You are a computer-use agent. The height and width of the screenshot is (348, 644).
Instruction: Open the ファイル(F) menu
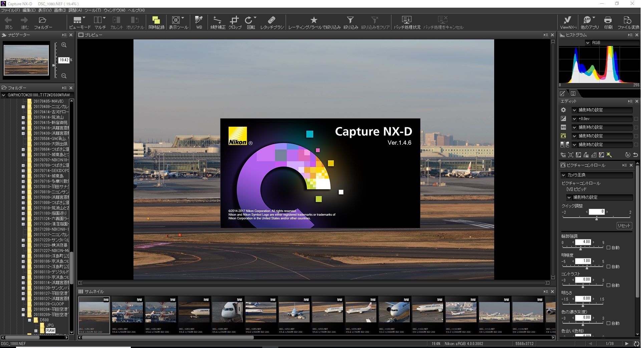point(10,10)
